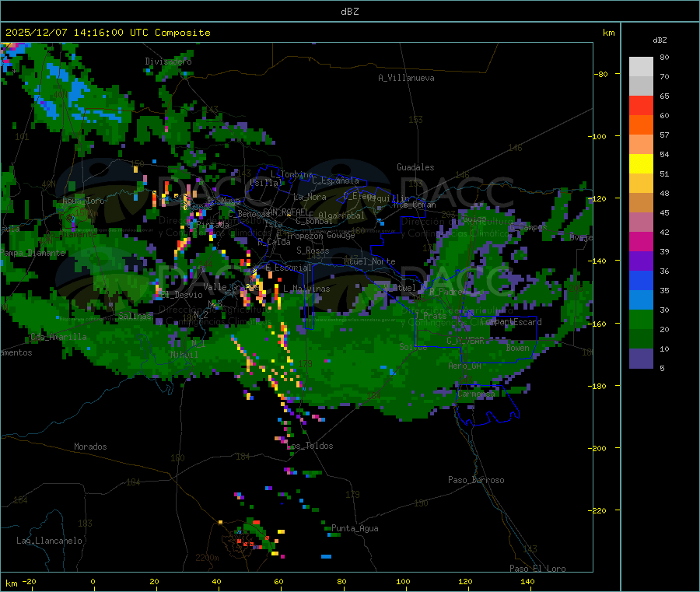Click the red 60 dBZ legend swatch
This screenshot has height=592, width=700.
pos(641,105)
